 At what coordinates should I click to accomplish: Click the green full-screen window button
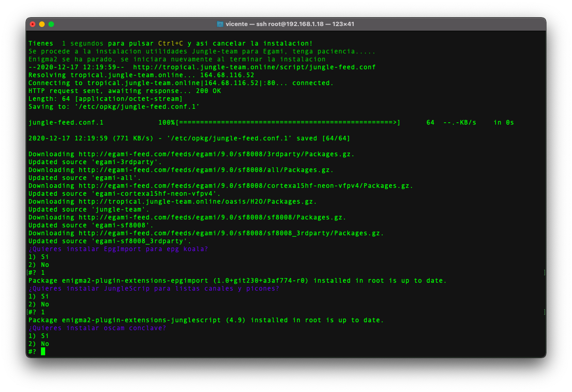coord(51,24)
